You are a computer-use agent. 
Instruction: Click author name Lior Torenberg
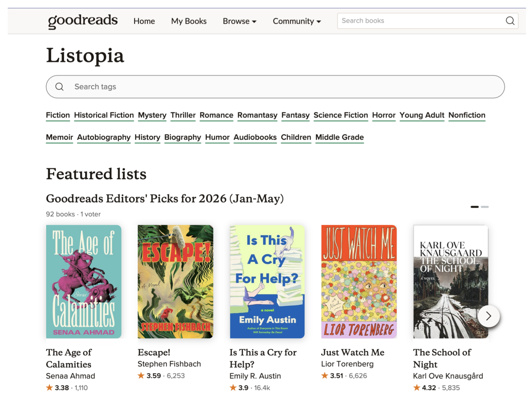[347, 364]
